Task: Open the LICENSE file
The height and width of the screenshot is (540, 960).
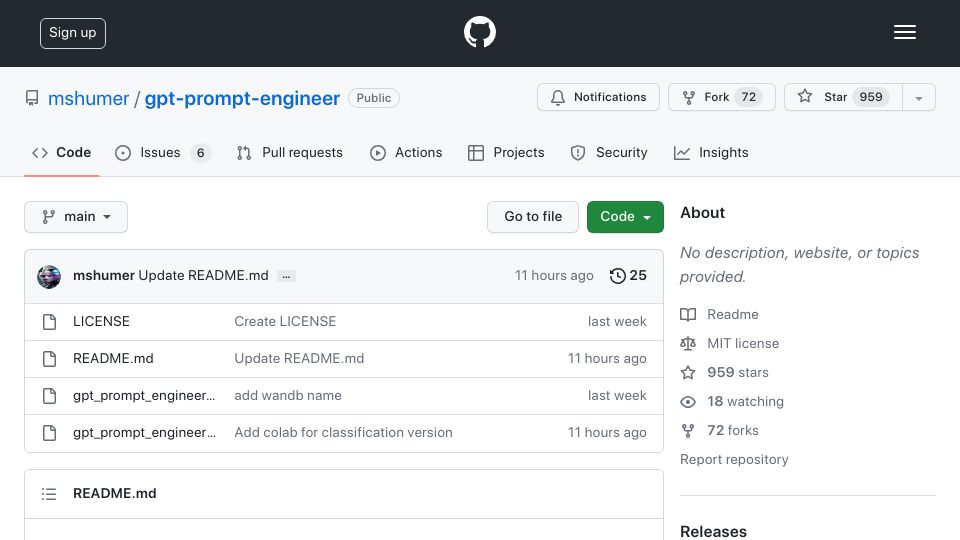Action: 101,321
